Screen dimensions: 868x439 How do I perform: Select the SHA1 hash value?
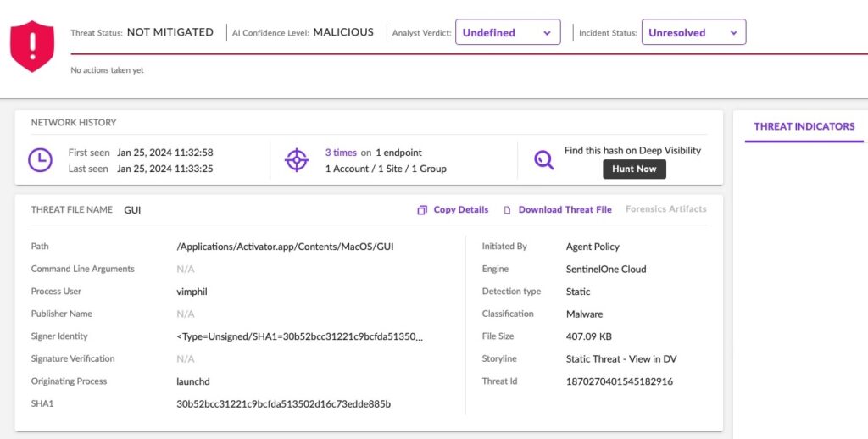[x=283, y=403]
